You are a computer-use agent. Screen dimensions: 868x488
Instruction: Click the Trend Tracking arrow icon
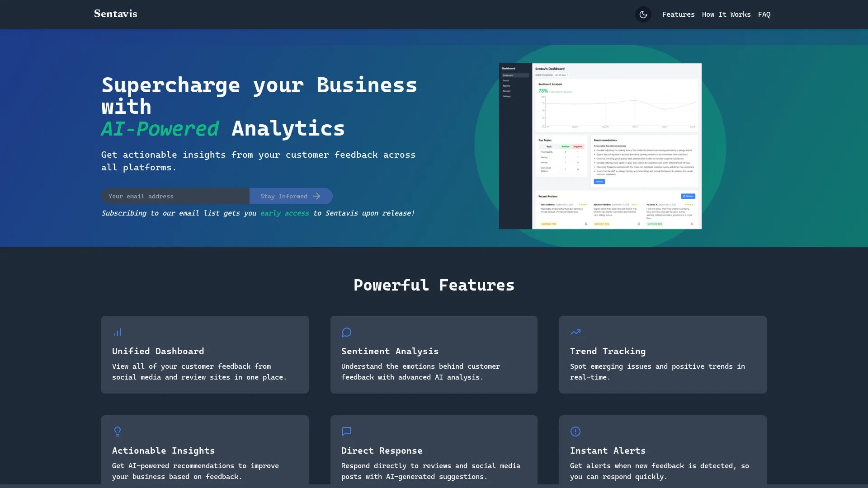[x=576, y=332]
